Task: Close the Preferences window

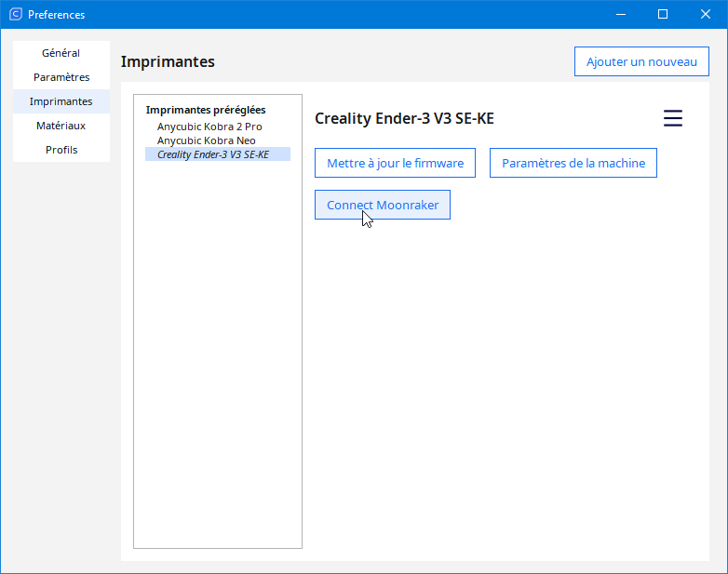Action: (706, 14)
